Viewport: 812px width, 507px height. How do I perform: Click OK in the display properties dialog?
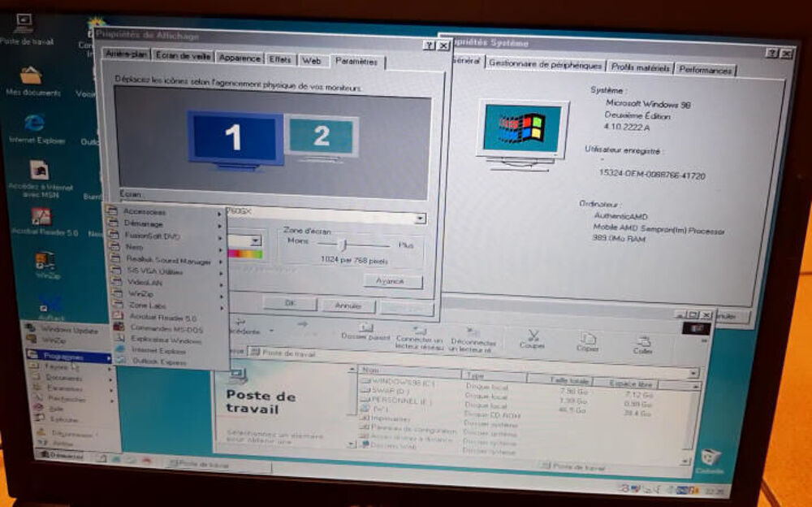[290, 303]
